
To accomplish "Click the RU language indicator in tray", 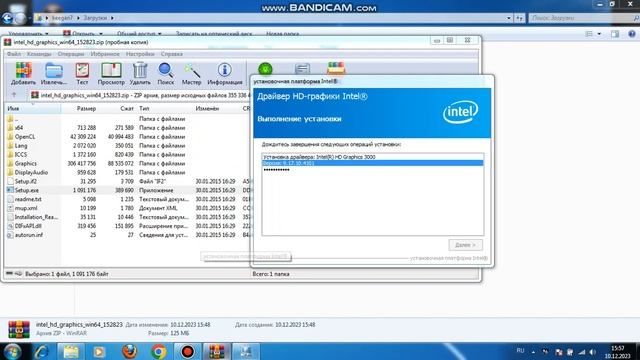I will pyautogui.click(x=520, y=351).
